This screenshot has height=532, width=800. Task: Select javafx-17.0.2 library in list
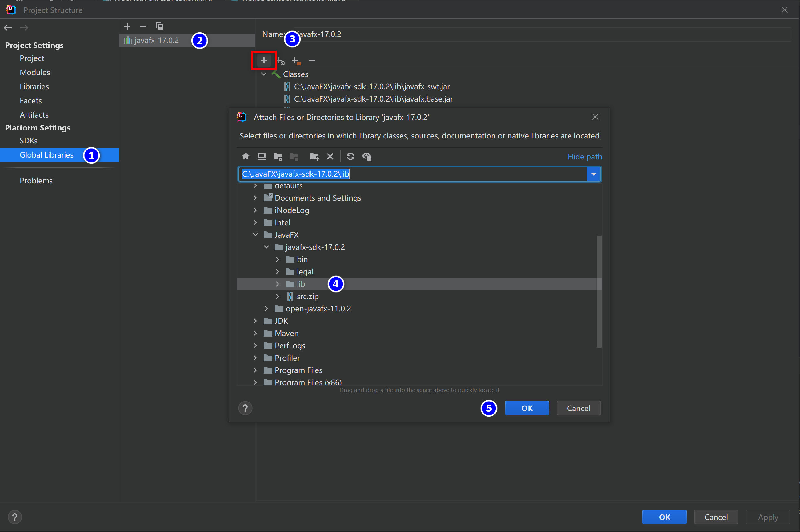point(187,40)
